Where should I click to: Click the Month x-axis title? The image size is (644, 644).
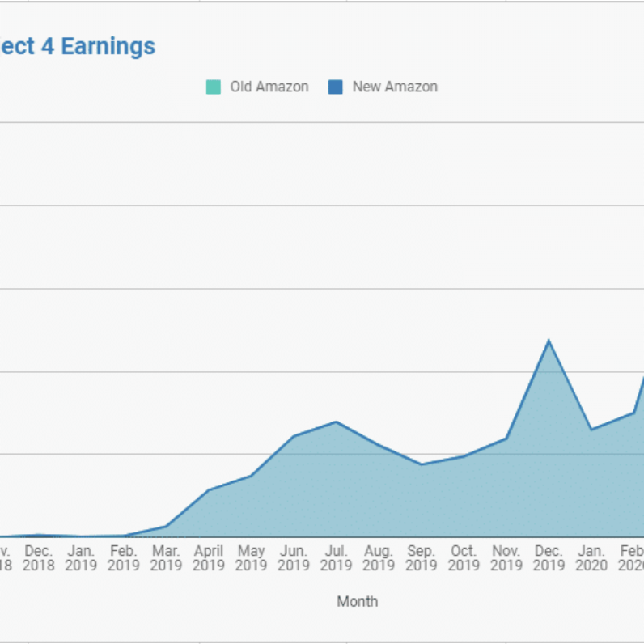click(x=357, y=601)
